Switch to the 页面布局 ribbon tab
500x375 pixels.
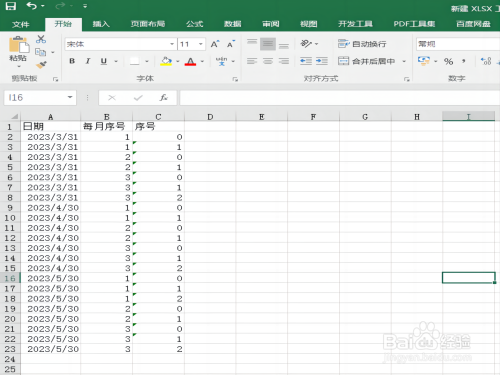(x=148, y=24)
